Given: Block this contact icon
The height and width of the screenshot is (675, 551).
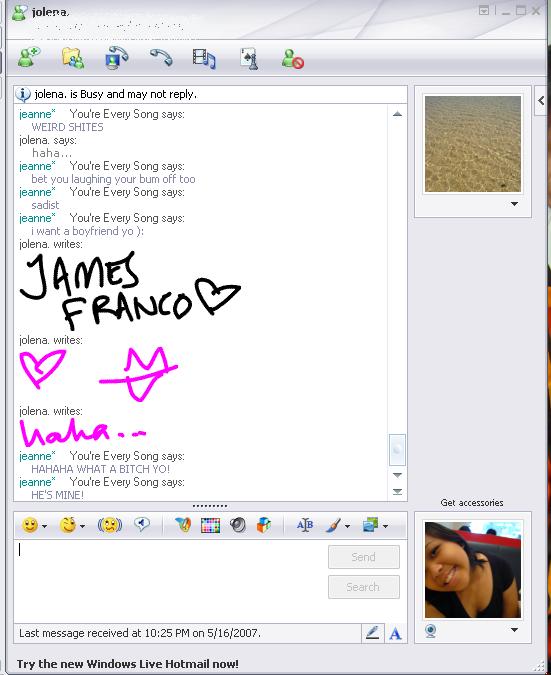Looking at the screenshot, I should coord(293,59).
